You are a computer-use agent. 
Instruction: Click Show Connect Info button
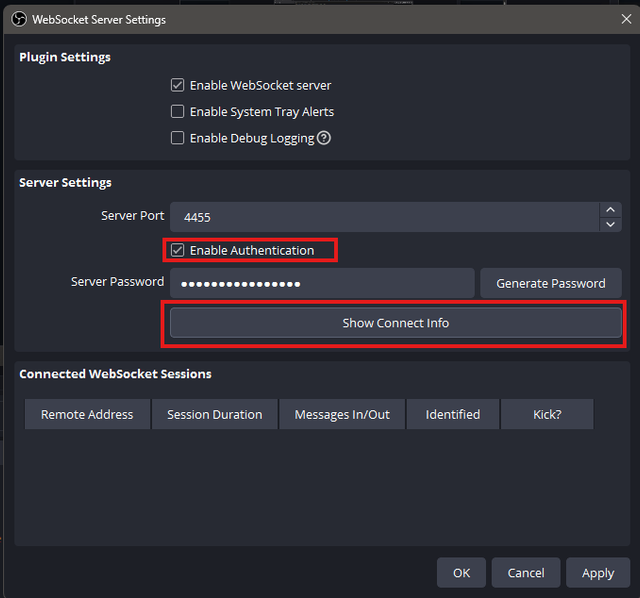coord(396,323)
